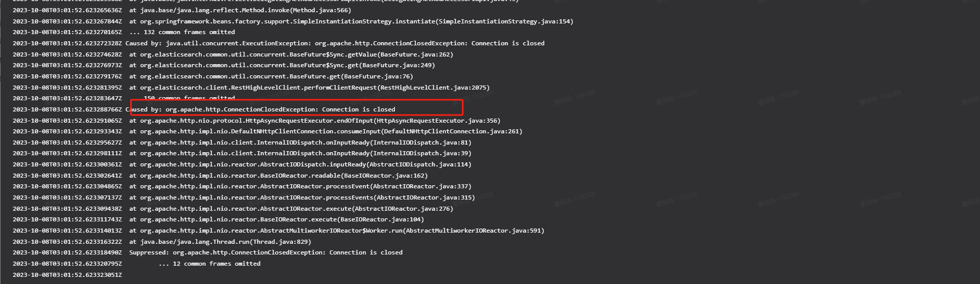Select the DefaultNHttpClientConnection.consumeInput line

(x=268, y=131)
